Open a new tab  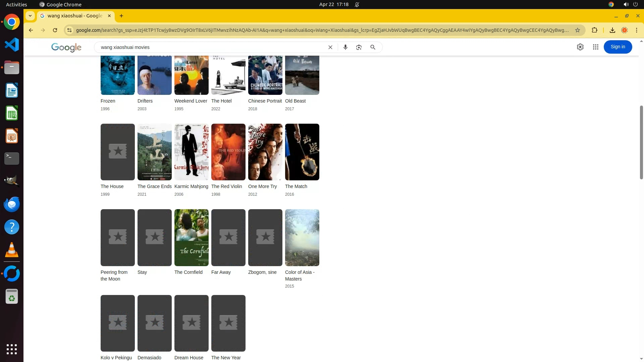click(121, 16)
